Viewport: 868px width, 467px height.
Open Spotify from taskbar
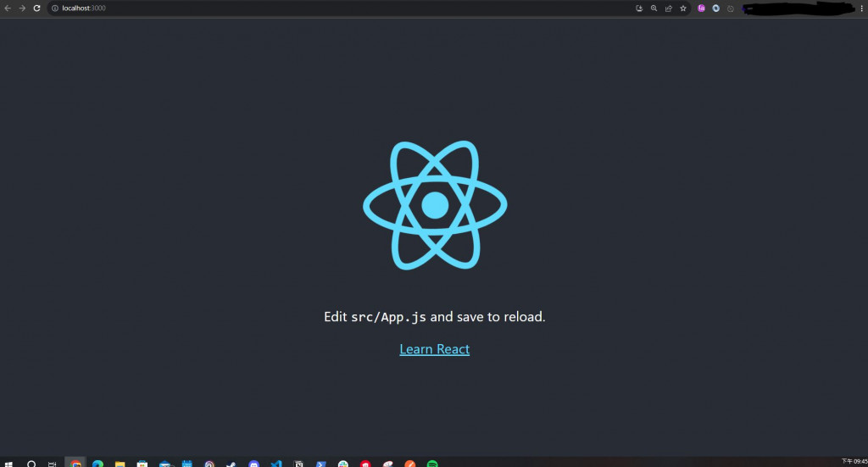point(432,464)
